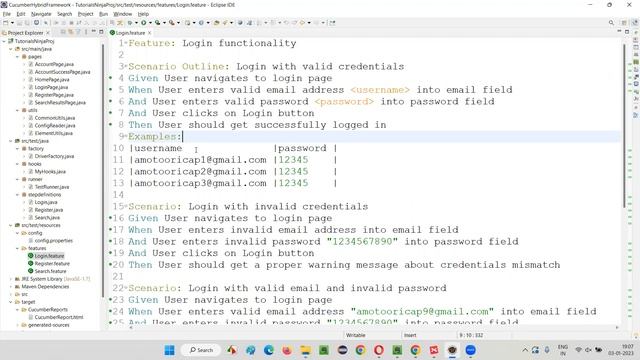
Task: Open the Edit menu
Action: [x=21, y=14]
